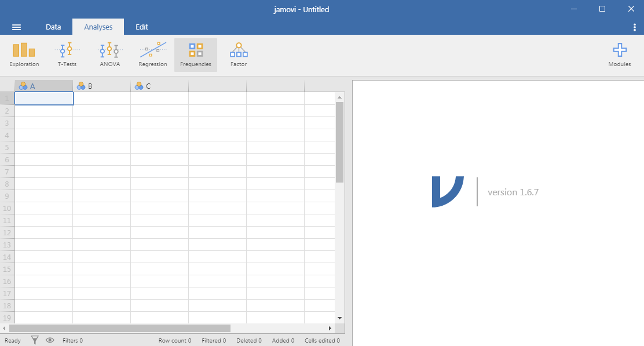644x346 pixels.
Task: Switch to the Data tab
Action: click(x=53, y=27)
